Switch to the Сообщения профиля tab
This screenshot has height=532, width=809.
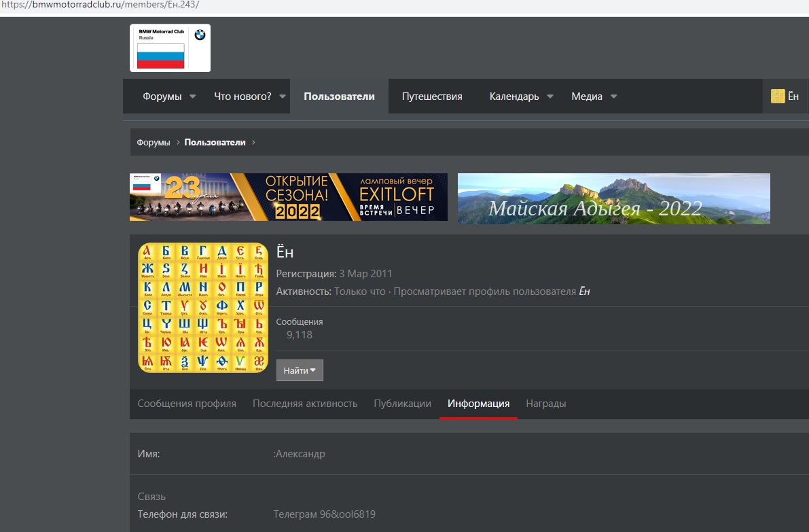187,404
